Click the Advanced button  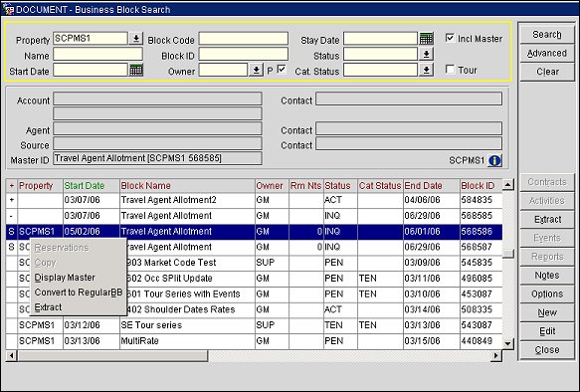(x=547, y=54)
